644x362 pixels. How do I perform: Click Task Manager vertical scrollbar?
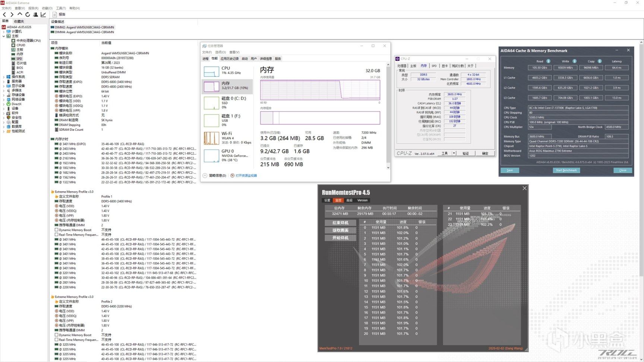pyautogui.click(x=388, y=115)
